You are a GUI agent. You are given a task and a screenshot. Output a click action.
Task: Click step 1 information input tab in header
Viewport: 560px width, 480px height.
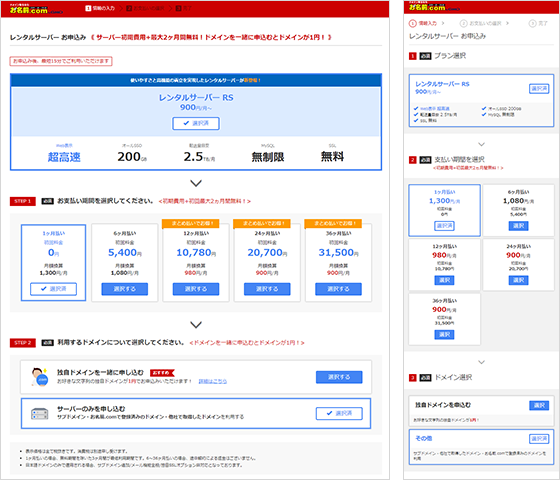[100, 8]
